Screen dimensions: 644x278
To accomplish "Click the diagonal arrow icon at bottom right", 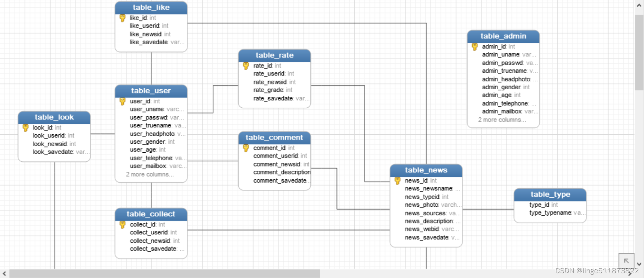I will (626, 261).
